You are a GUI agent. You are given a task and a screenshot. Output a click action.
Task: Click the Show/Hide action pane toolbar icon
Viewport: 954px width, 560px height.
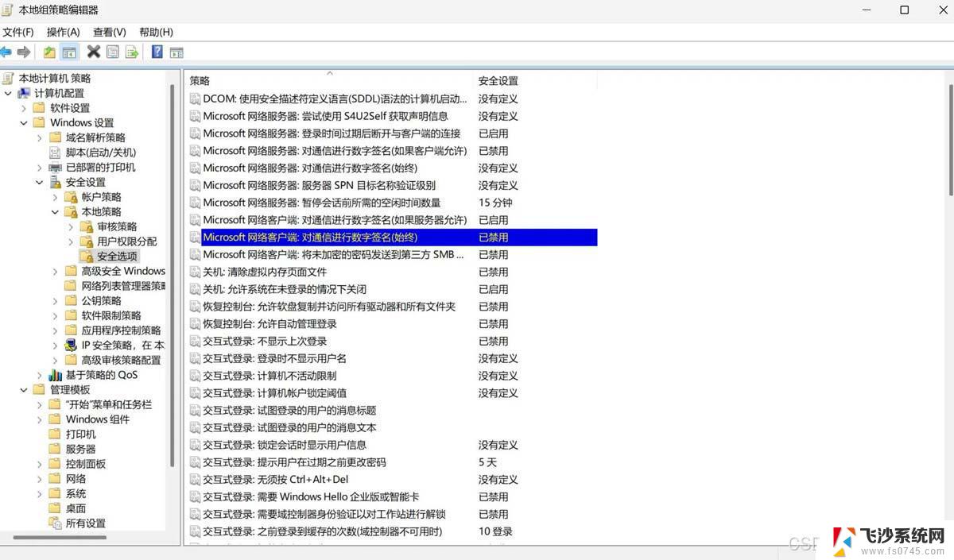coord(176,52)
